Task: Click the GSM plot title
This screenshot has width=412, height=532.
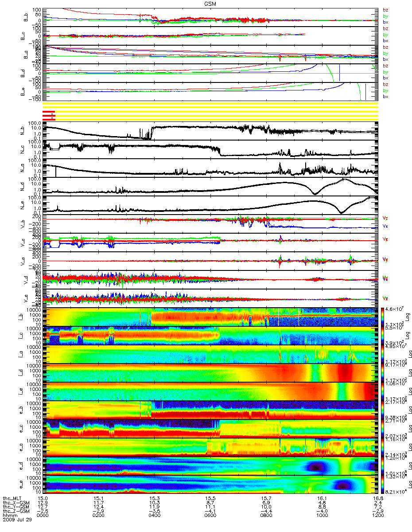Action: [x=211, y=3]
